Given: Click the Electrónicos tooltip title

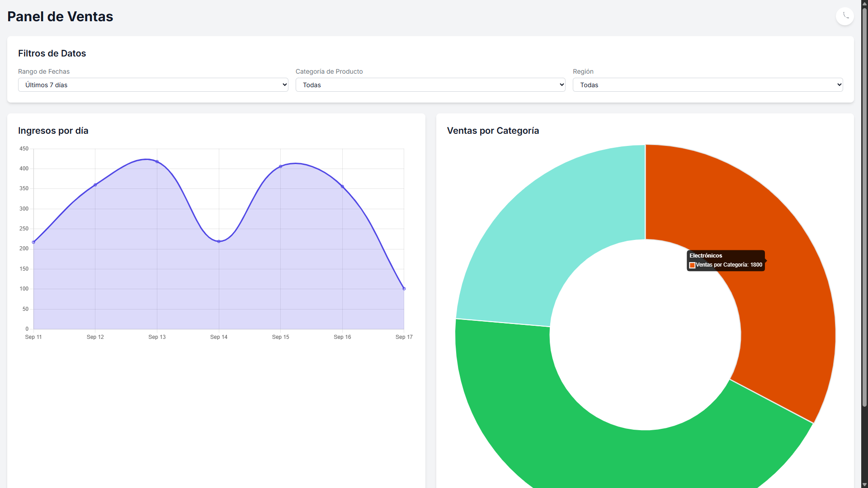Looking at the screenshot, I should (x=706, y=256).
